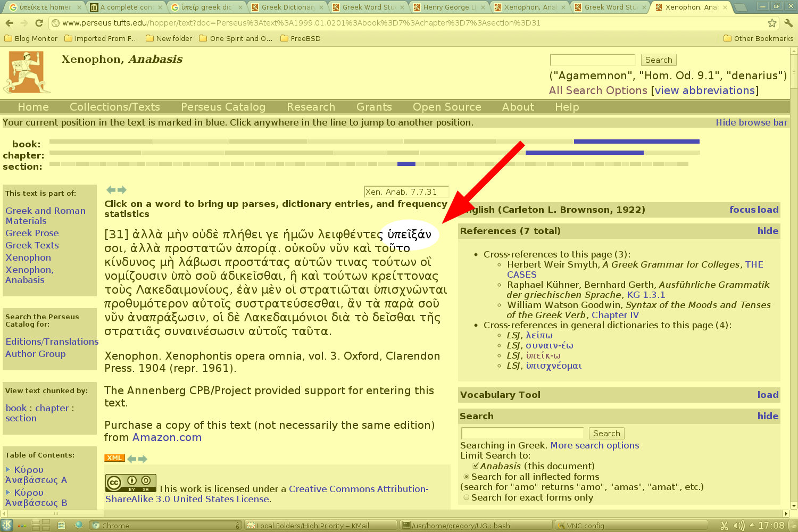Click the volume speaker tray icon

pos(738,526)
